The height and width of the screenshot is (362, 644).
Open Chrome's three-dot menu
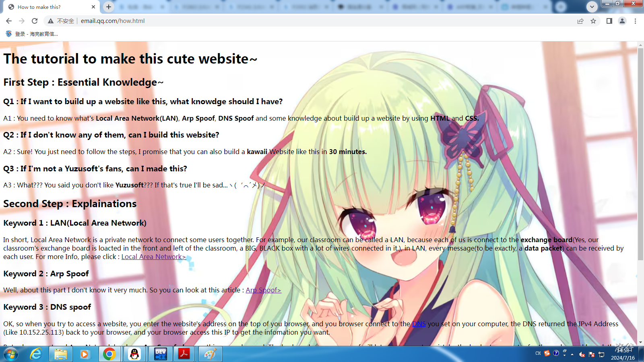635,21
